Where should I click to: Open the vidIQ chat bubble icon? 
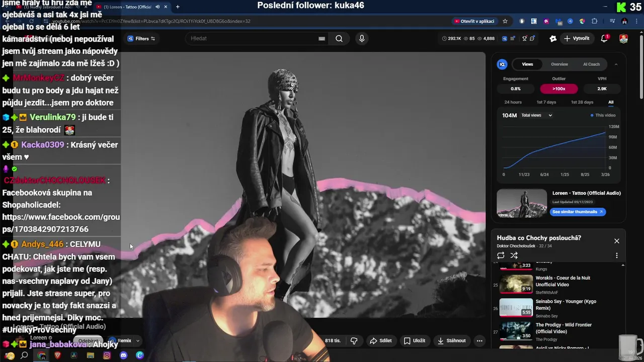coord(532,39)
